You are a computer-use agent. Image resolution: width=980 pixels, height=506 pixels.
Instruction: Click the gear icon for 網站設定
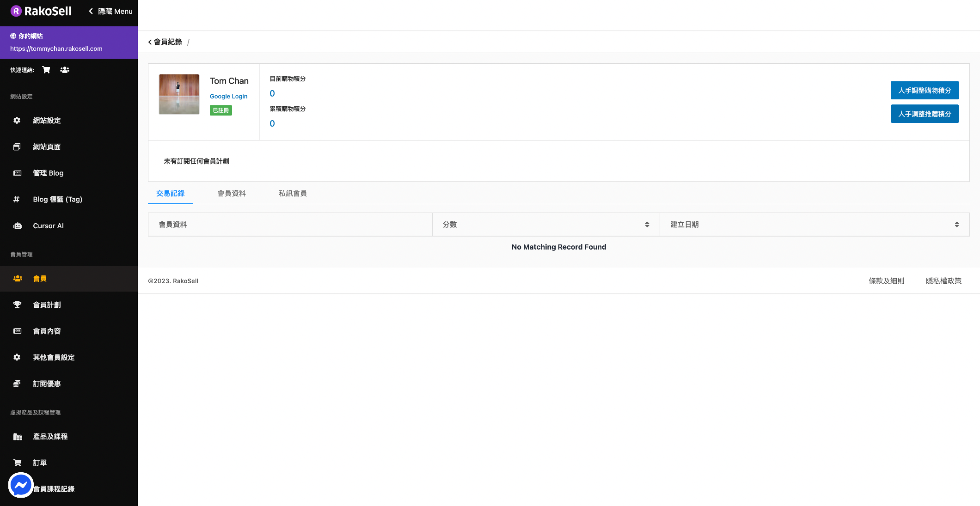click(x=17, y=121)
